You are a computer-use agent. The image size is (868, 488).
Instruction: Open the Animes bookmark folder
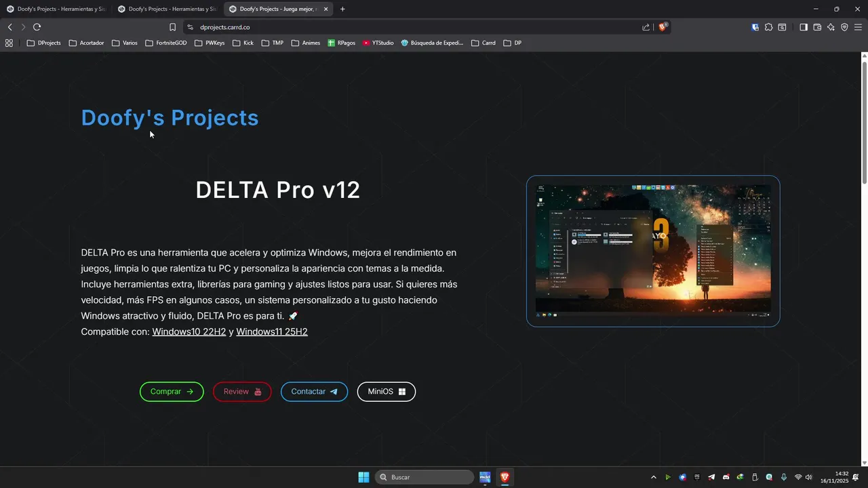click(306, 43)
